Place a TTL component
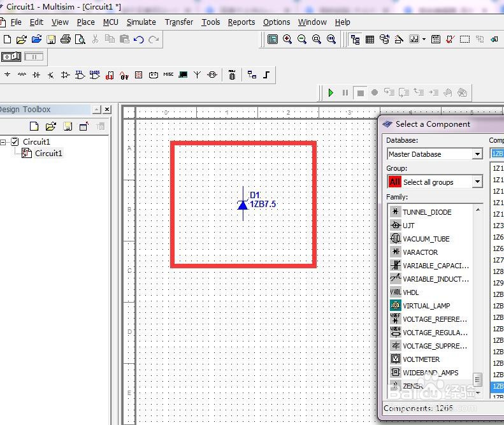Image resolution: width=504 pixels, height=425 pixels. (x=80, y=75)
